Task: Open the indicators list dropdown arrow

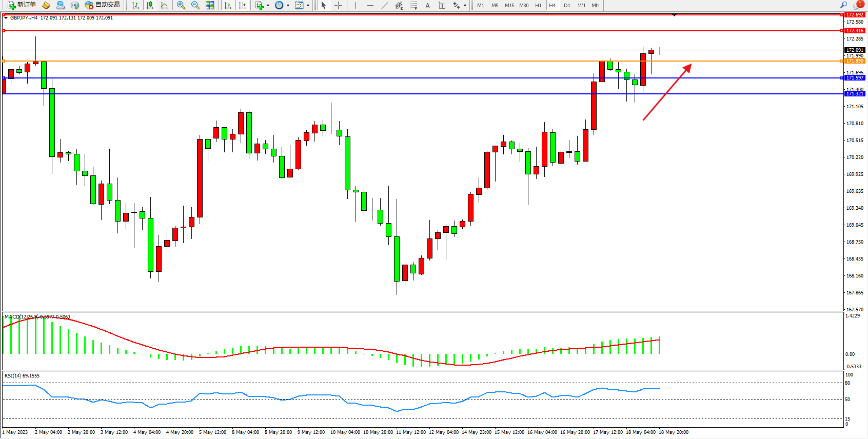Action: [x=268, y=6]
